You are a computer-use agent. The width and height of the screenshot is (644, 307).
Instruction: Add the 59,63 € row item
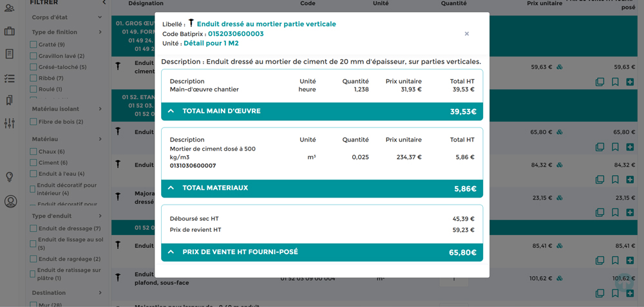(x=630, y=82)
